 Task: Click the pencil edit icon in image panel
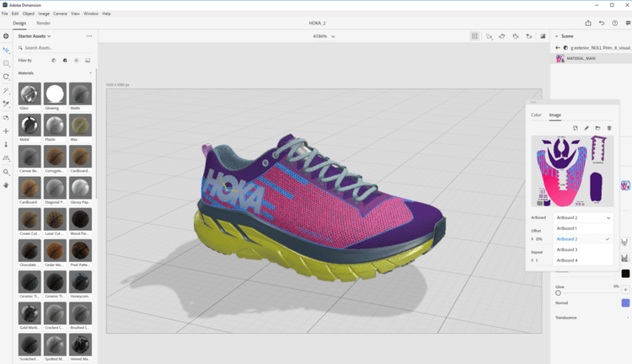(586, 128)
